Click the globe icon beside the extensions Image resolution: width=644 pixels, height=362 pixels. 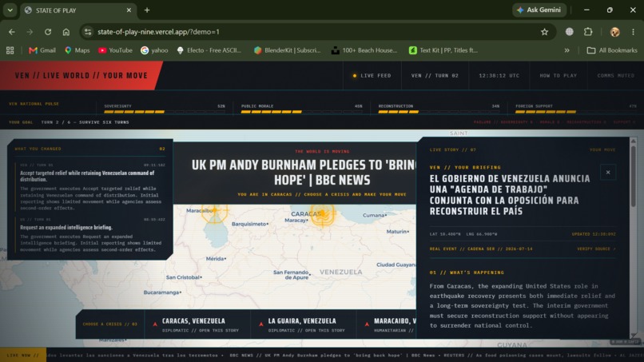click(x=569, y=32)
